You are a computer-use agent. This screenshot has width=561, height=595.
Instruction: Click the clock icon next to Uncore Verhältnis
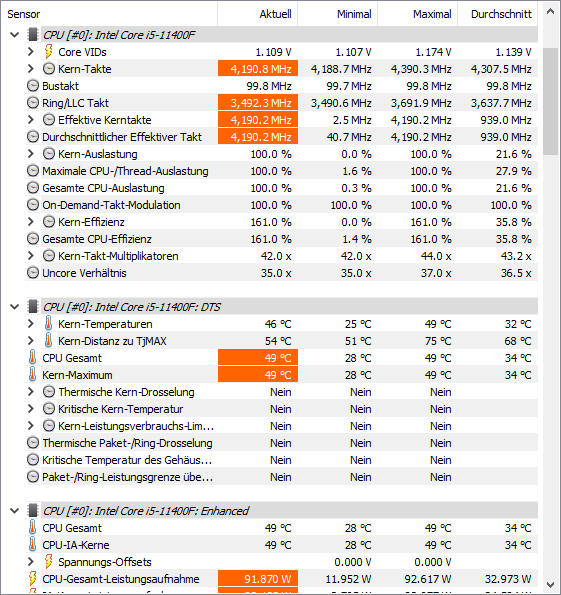pos(33,273)
